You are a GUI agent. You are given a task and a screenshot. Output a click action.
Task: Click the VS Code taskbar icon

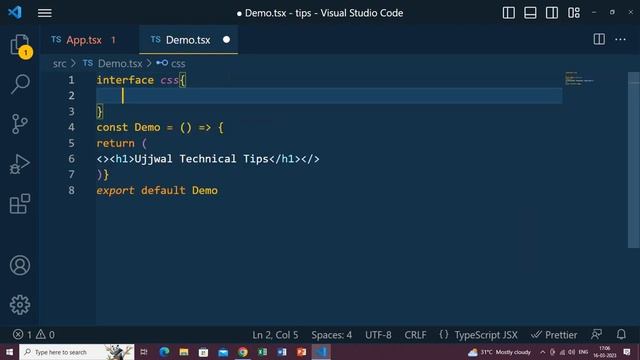pos(321,352)
